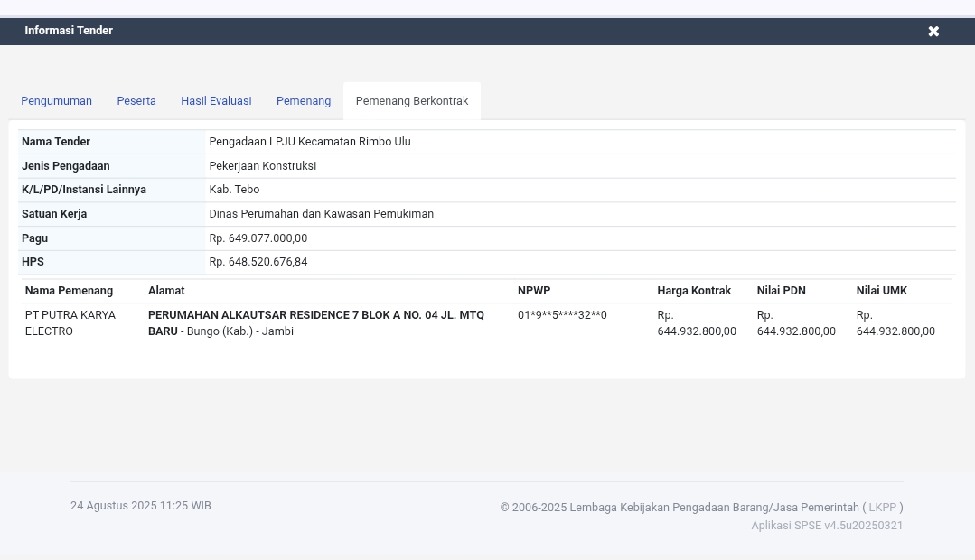This screenshot has height=560, width=975.
Task: Click the HPS value Rp. 648.520.676,84
Action: point(258,261)
